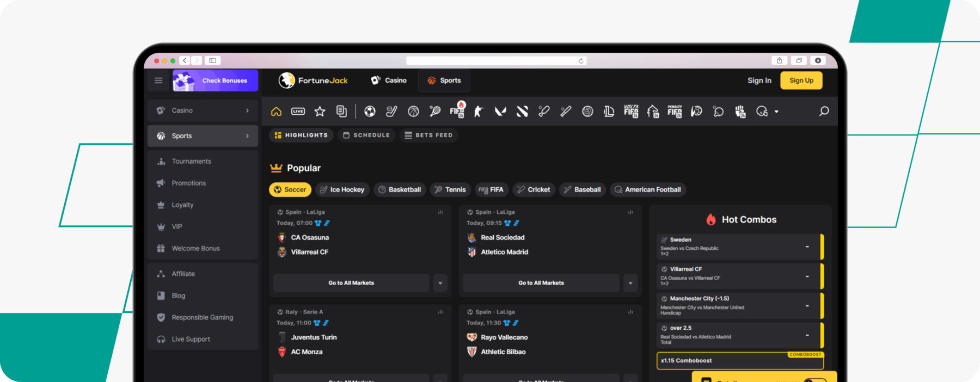Select the volleyball icon

coord(587,112)
